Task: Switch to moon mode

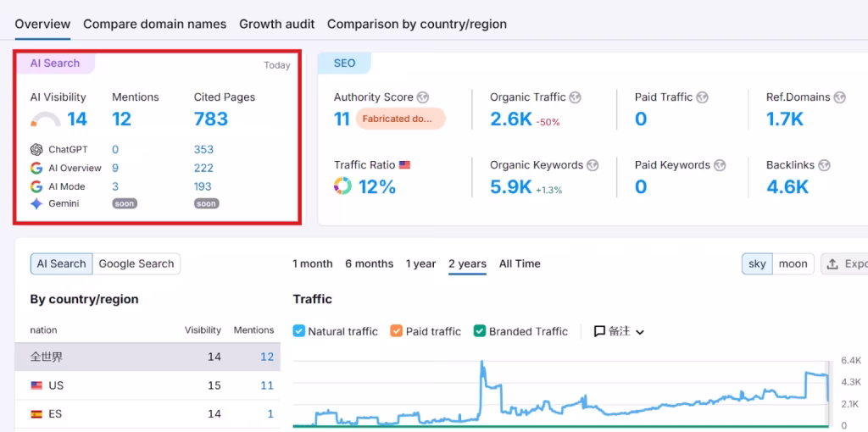Action: 793,263
